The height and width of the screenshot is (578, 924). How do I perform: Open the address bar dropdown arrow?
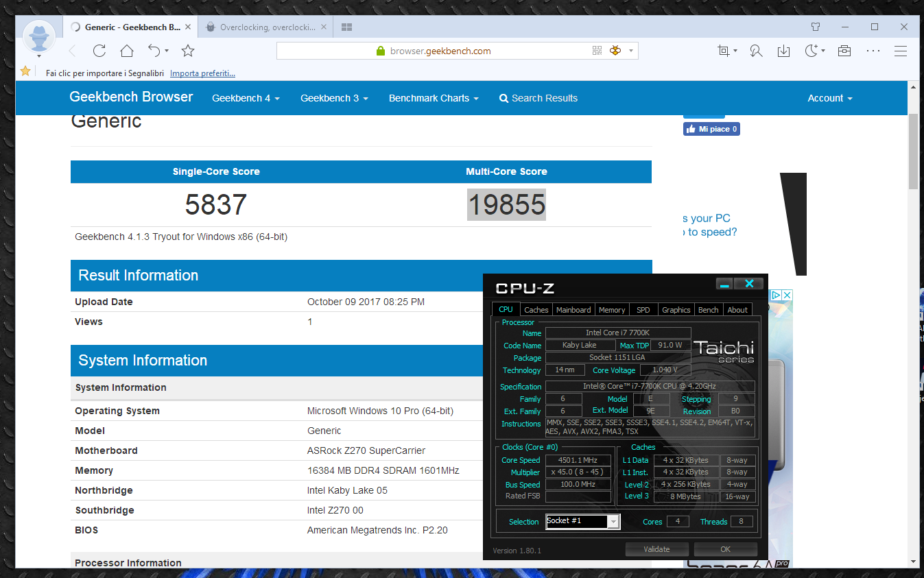pos(630,51)
